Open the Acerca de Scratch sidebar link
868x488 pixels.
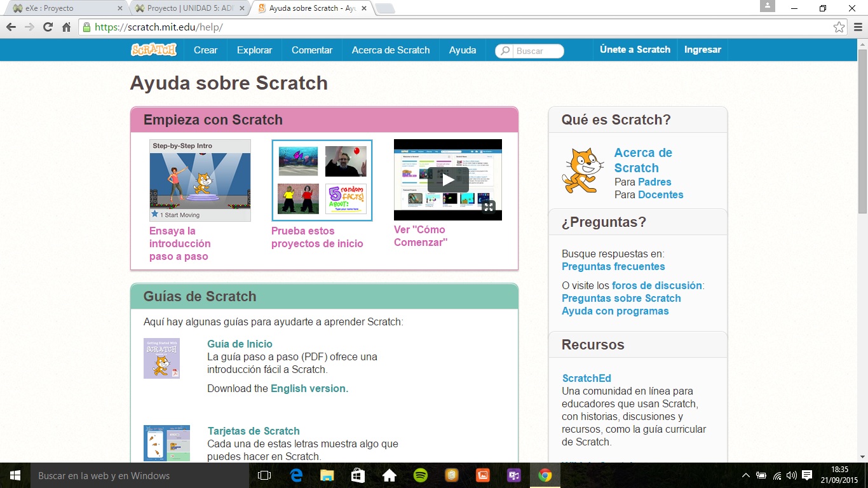tap(643, 161)
